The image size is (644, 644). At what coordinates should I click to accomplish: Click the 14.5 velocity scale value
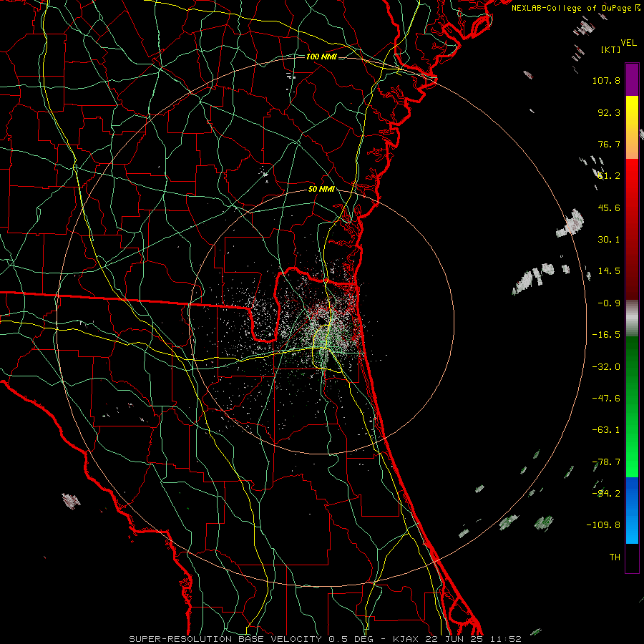[x=609, y=271]
